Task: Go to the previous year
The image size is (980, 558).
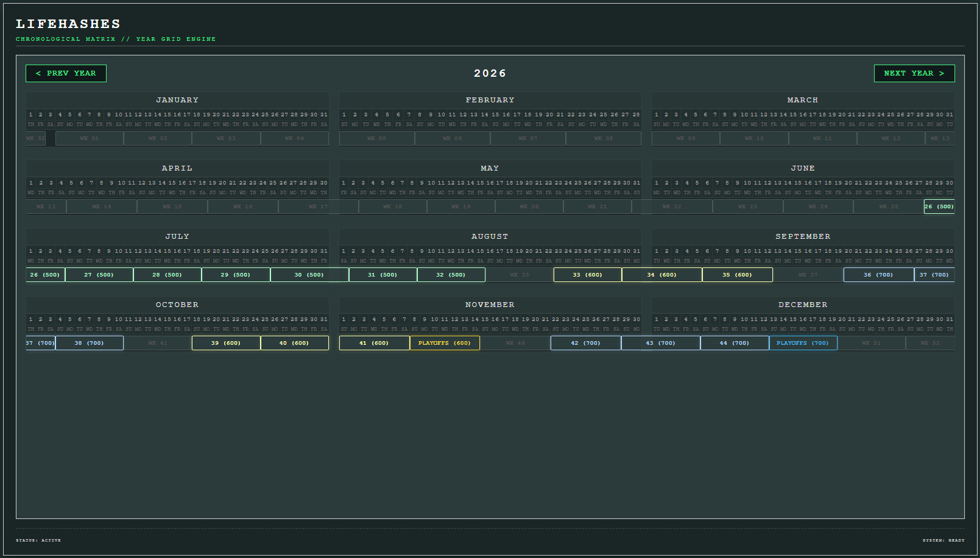Action: (x=66, y=73)
